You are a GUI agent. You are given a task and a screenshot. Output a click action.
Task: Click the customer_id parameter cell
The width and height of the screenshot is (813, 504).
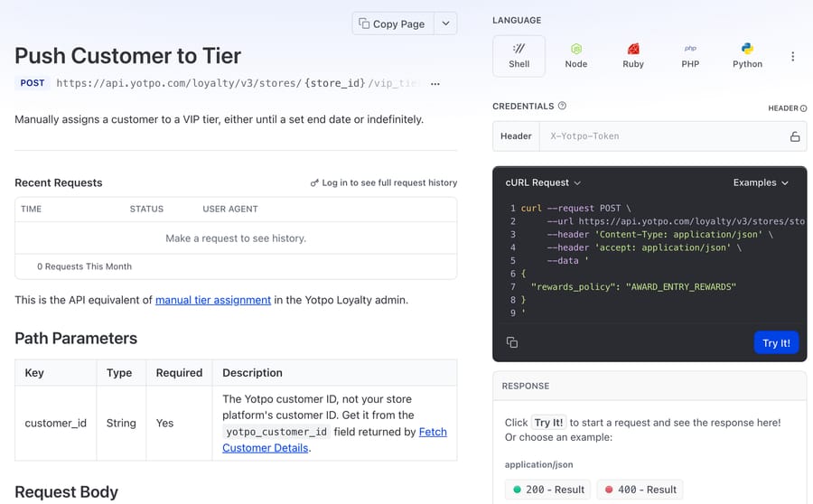pos(55,423)
